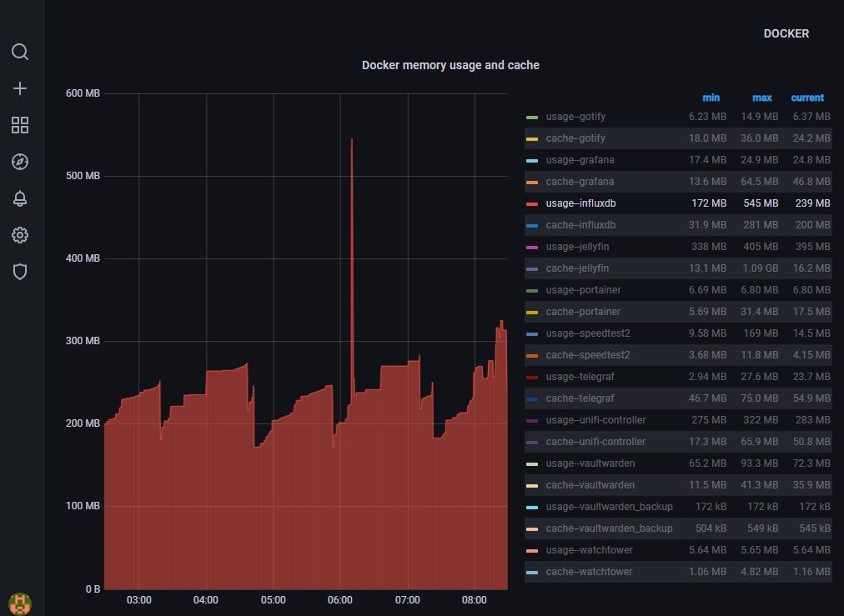Open the Docker memory usage panel title menu
844x616 pixels.
(x=450, y=65)
